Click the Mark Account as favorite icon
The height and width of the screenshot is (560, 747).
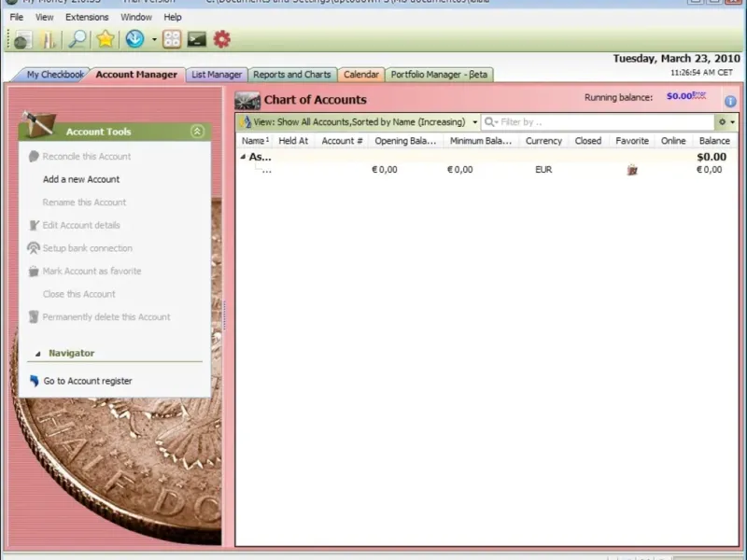point(34,271)
